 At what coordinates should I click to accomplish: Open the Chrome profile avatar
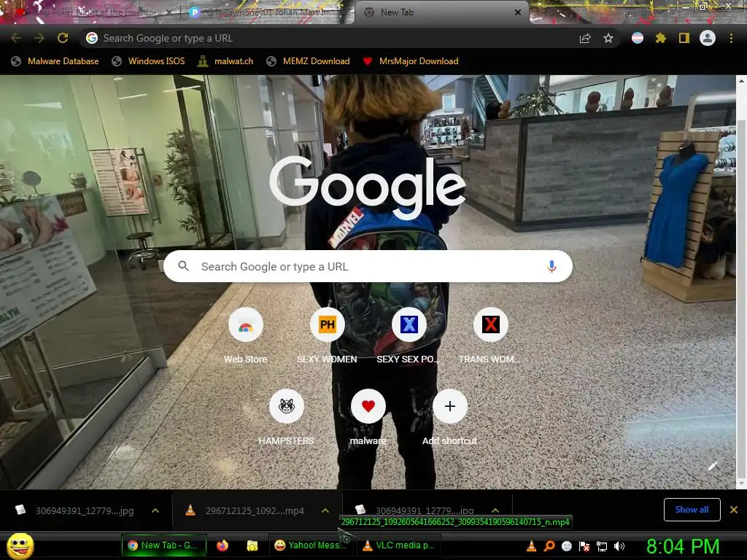pyautogui.click(x=708, y=38)
